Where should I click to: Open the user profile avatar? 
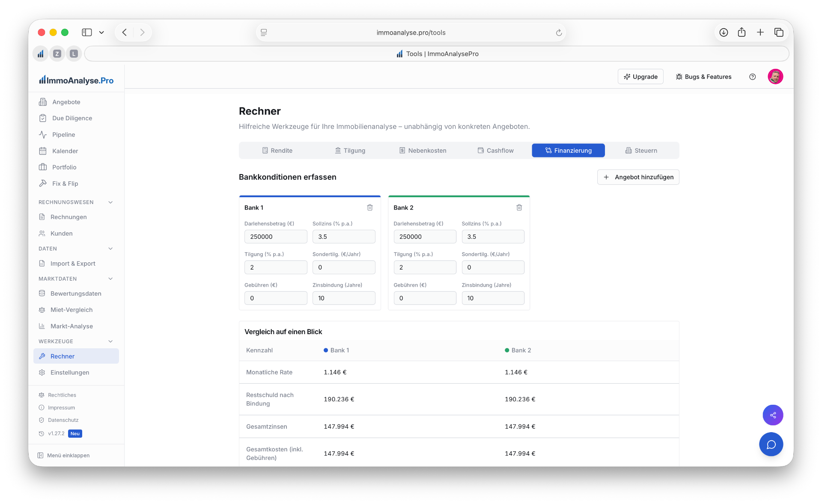tap(775, 77)
